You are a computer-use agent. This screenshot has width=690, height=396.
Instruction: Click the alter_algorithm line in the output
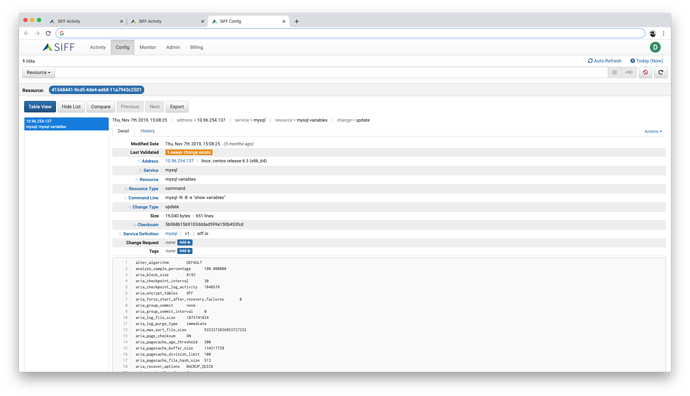[x=169, y=263]
